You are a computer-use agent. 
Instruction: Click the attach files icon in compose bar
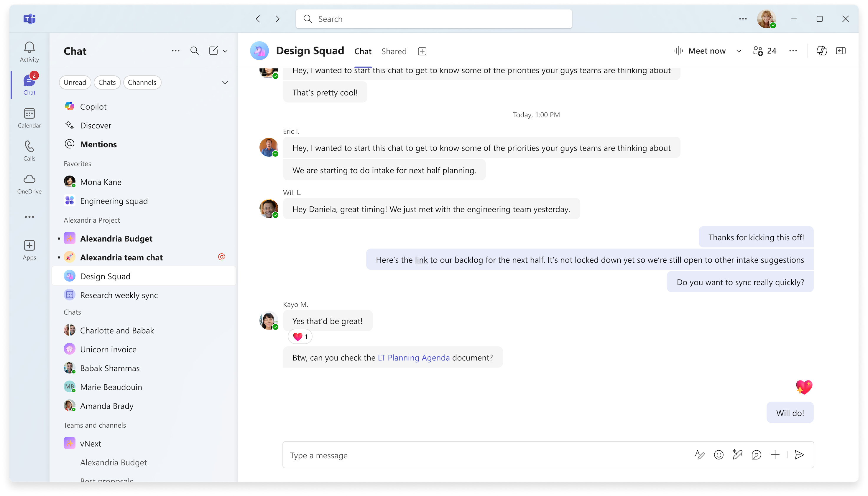(776, 455)
